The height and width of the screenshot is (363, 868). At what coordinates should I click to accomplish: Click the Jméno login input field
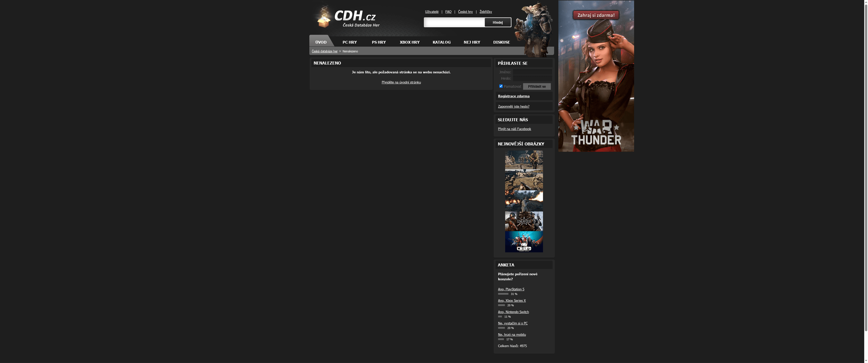coord(532,72)
